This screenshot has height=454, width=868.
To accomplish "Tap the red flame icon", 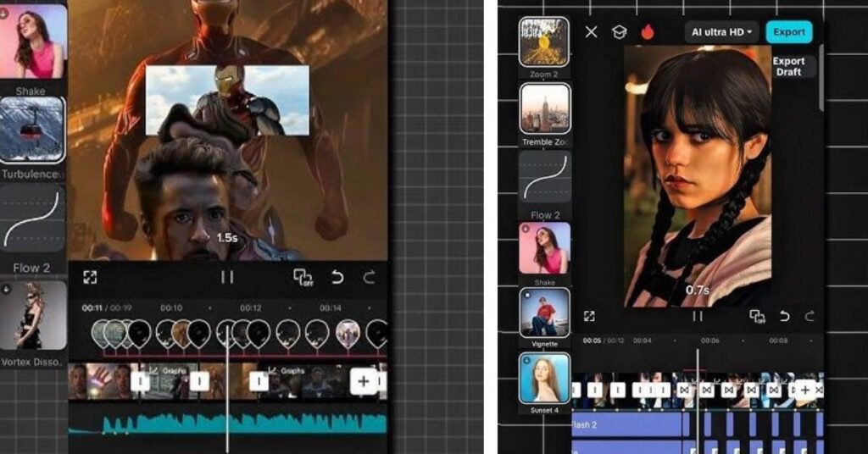I will (x=648, y=32).
